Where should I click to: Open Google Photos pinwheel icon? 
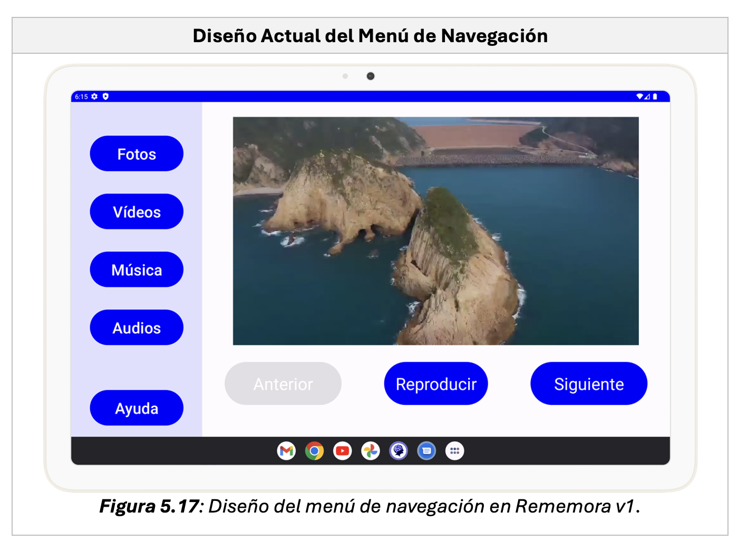coord(371,451)
